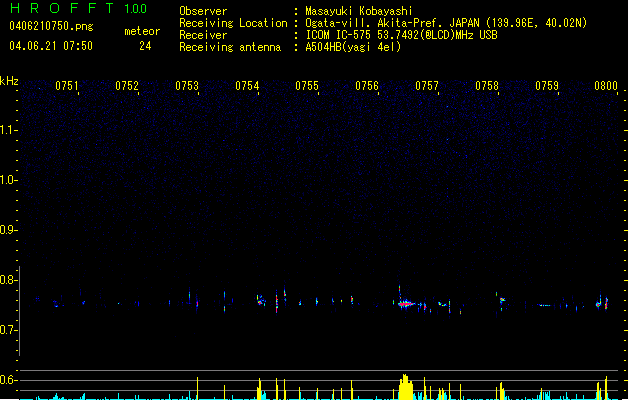Click the date stamp 04.06.21 07:50
This screenshot has height=400, width=629.
[51, 46]
